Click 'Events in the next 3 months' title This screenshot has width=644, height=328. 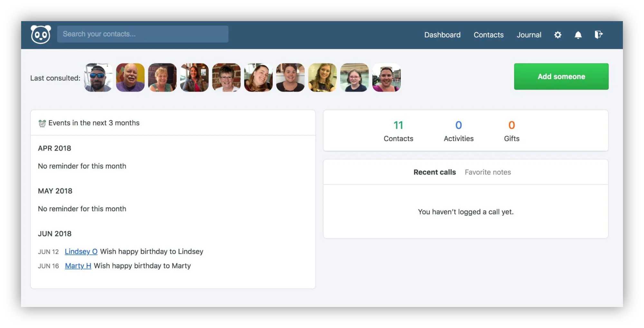(94, 123)
